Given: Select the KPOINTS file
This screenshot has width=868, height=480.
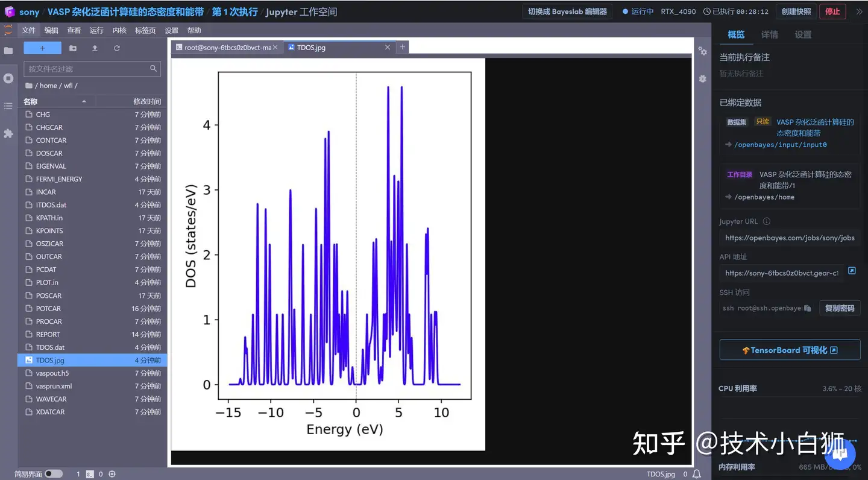Looking at the screenshot, I should click(x=93, y=231).
